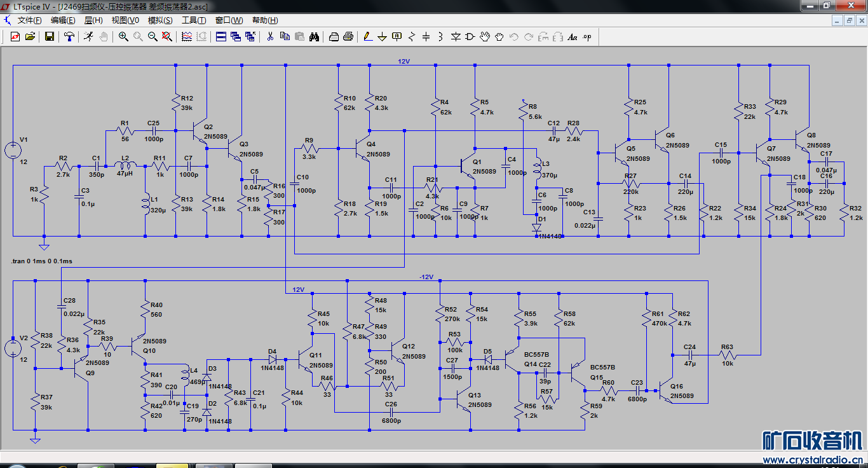This screenshot has width=868, height=468.
Task: Click the '220k' value text
Action: click(x=631, y=191)
